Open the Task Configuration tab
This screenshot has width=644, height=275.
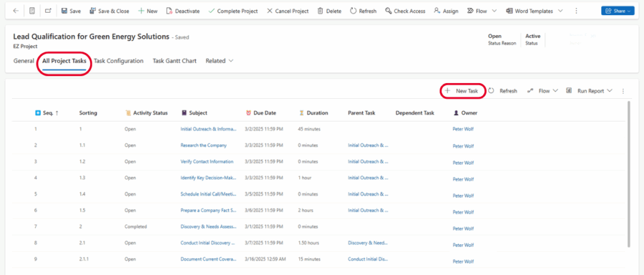tap(119, 61)
